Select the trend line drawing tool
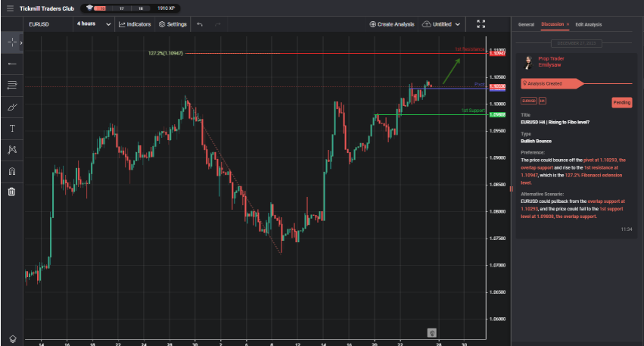Image resolution: width=644 pixels, height=346 pixels. (12, 64)
